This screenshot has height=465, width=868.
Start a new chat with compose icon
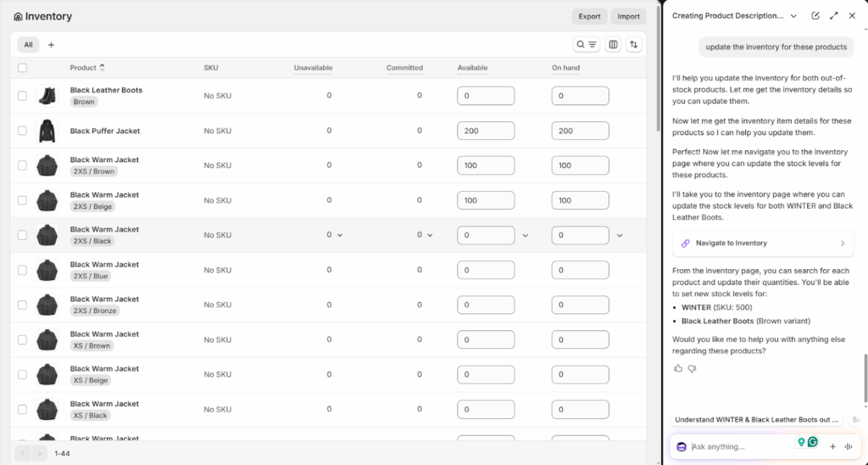(x=815, y=16)
